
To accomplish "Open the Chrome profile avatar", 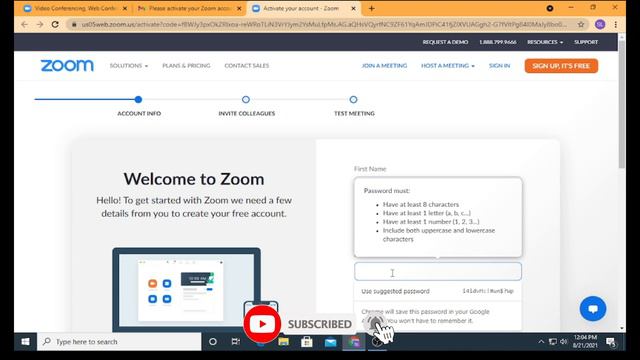I will pyautogui.click(x=600, y=24).
